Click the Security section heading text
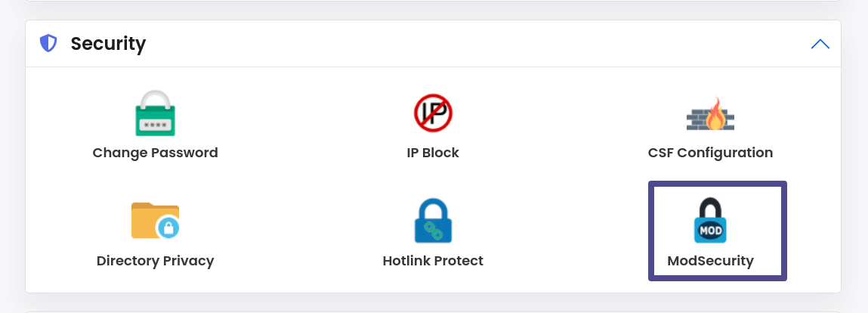The width and height of the screenshot is (868, 313). coord(109,43)
